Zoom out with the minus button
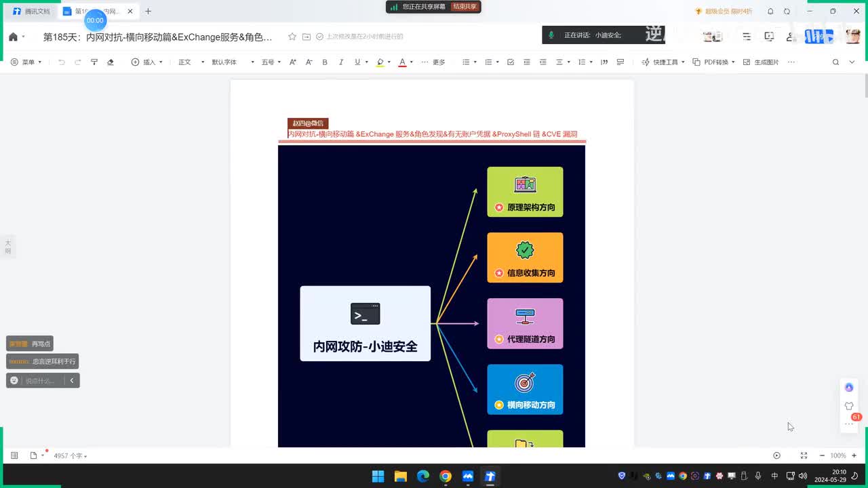 (x=822, y=455)
